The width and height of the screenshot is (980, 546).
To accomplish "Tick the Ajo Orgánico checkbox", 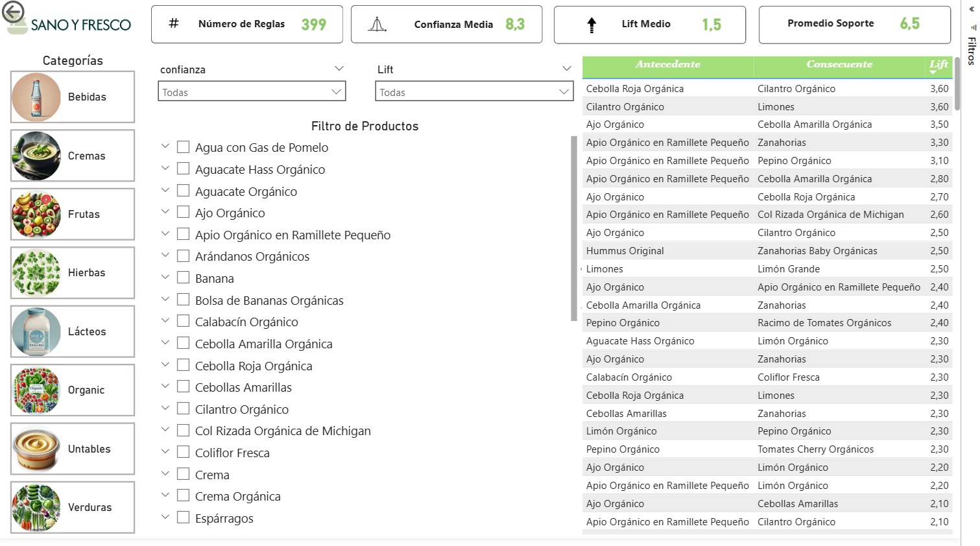I will (x=184, y=212).
